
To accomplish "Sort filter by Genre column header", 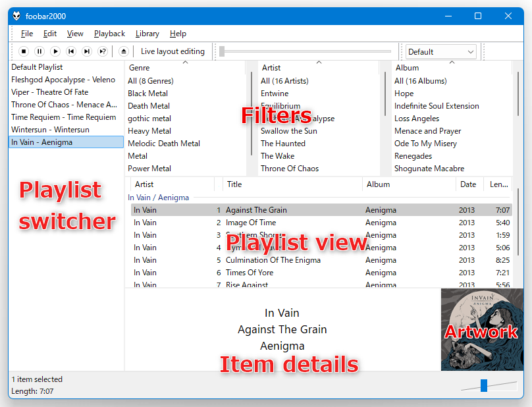I will click(x=185, y=68).
